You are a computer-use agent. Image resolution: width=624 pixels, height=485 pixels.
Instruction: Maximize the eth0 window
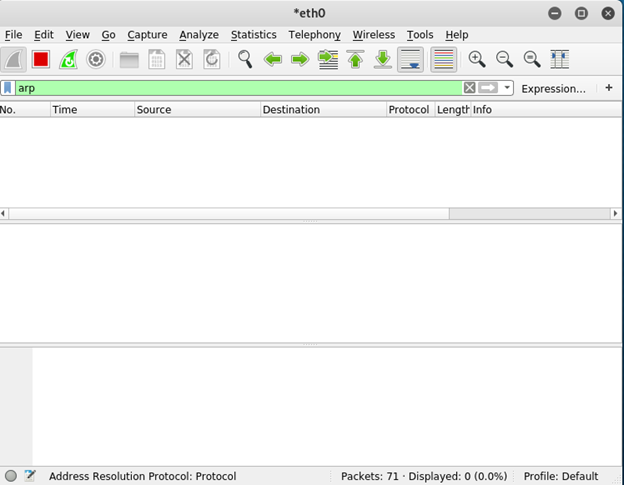tap(581, 14)
